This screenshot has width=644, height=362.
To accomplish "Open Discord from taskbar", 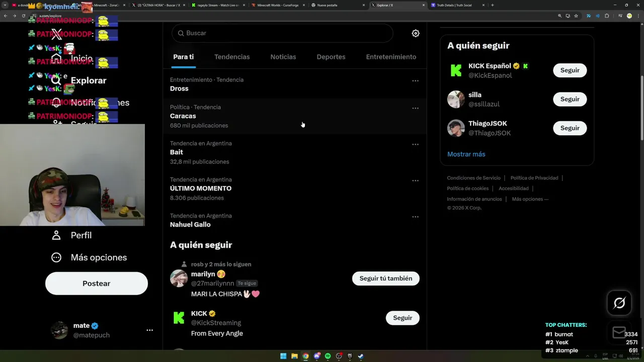I will [316, 356].
